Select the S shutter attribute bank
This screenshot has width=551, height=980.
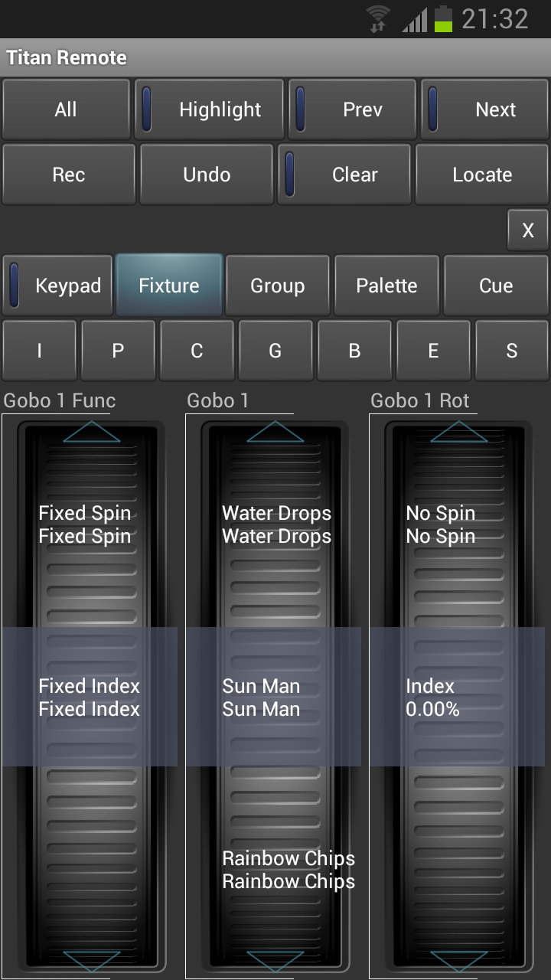512,350
